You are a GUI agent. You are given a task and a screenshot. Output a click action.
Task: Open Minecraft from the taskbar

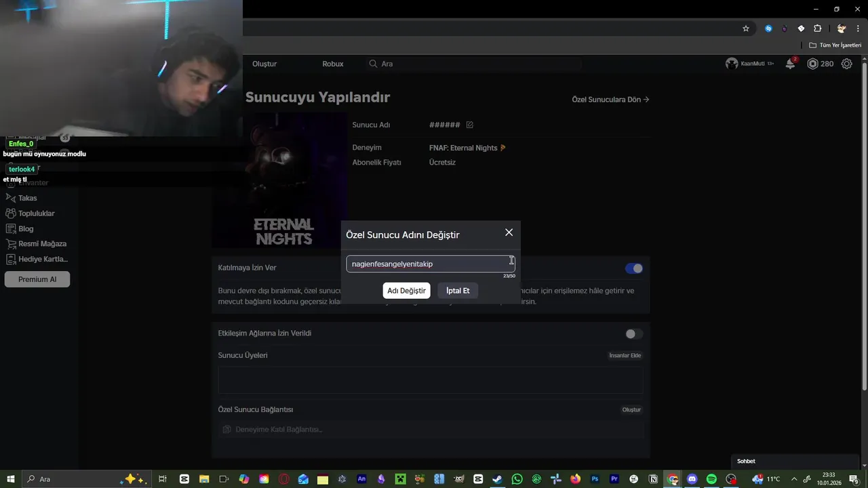pos(401,479)
